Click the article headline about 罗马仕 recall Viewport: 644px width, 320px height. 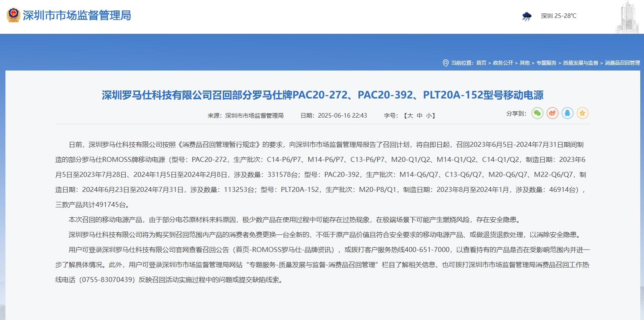pos(322,95)
